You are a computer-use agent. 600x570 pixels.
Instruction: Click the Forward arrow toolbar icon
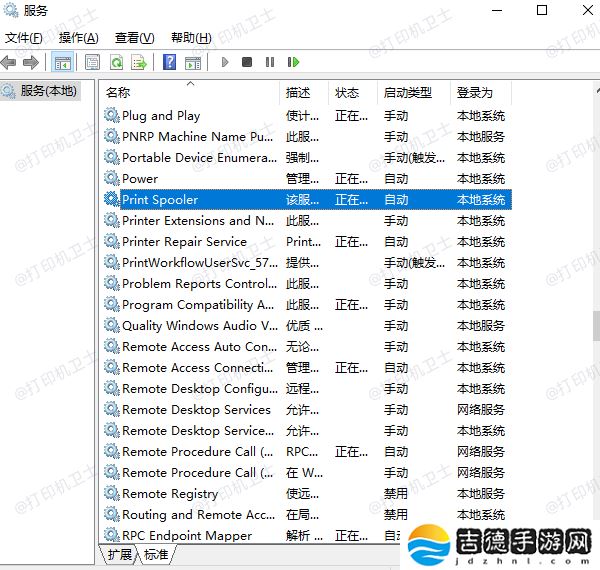31,62
